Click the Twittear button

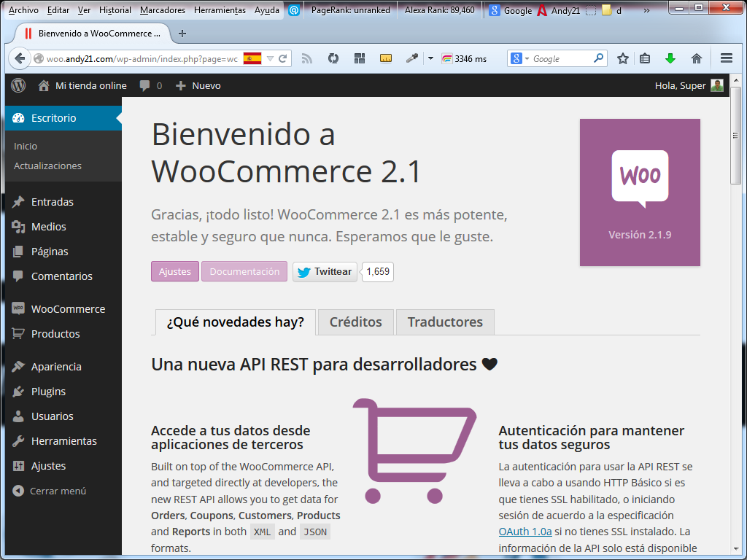click(x=325, y=271)
